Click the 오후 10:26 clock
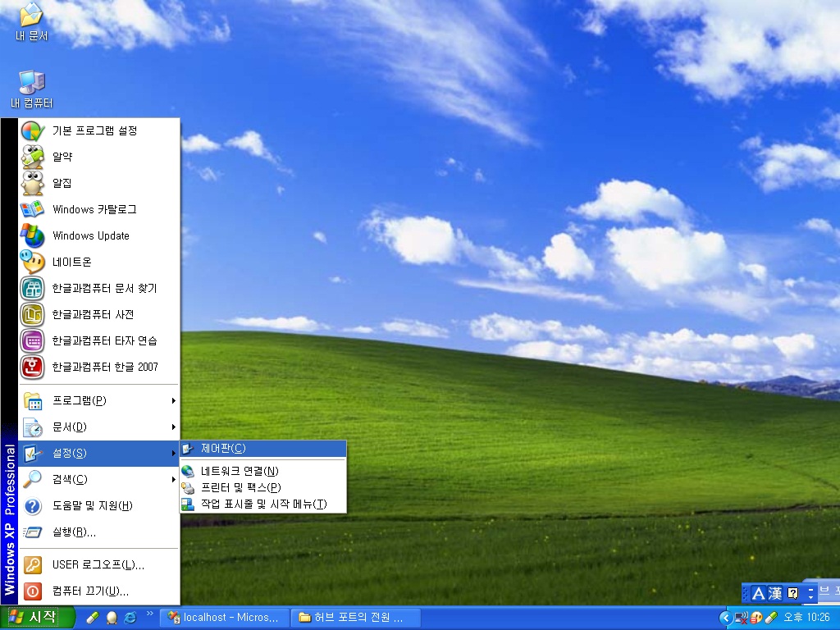Image resolution: width=840 pixels, height=630 pixels. 806,618
